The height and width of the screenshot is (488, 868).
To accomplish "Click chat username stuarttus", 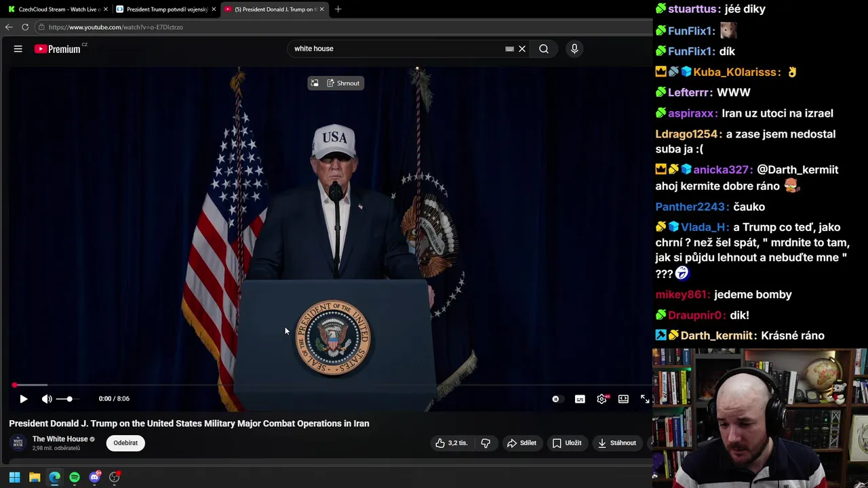I will [x=692, y=9].
